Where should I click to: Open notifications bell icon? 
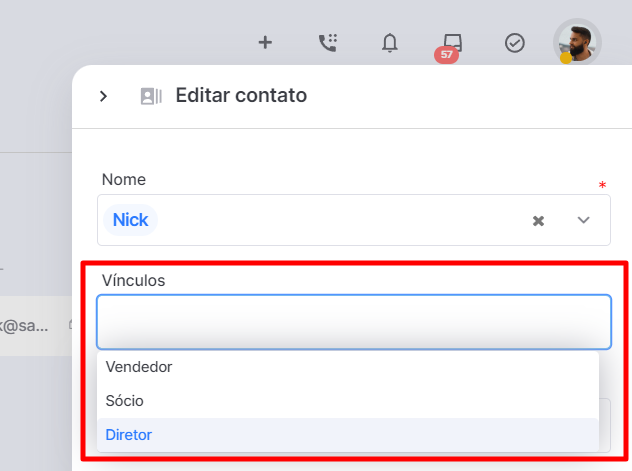[390, 43]
